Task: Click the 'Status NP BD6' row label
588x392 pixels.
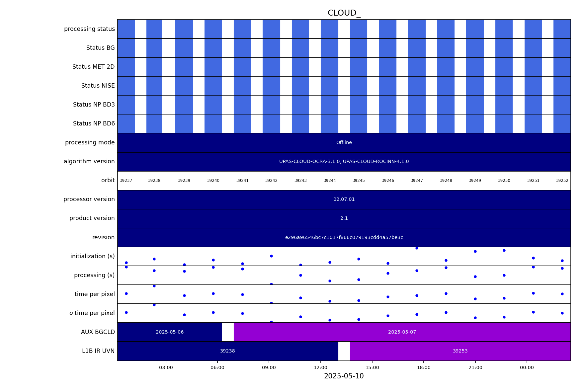Action: pyautogui.click(x=94, y=123)
